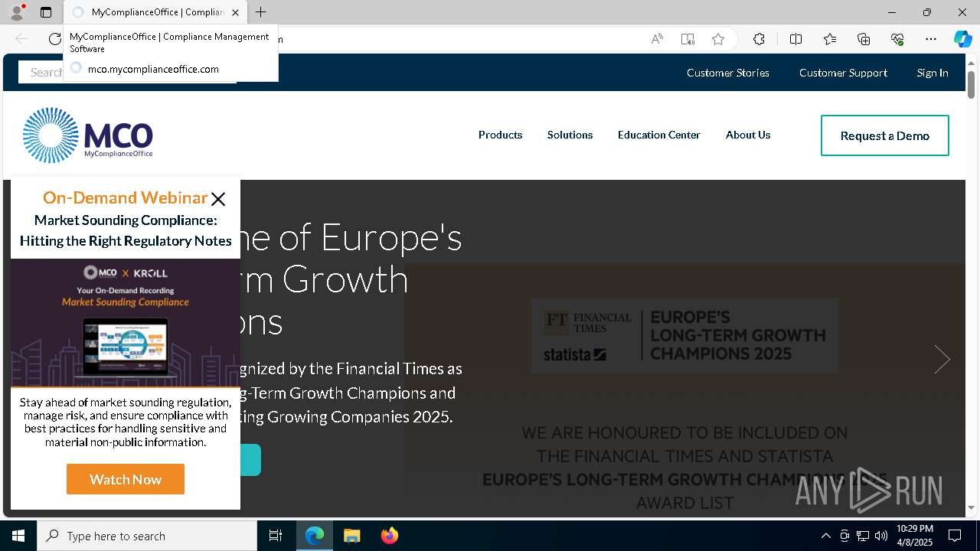The height and width of the screenshot is (551, 980).
Task: Open the Action Center notifications icon
Action: [955, 536]
